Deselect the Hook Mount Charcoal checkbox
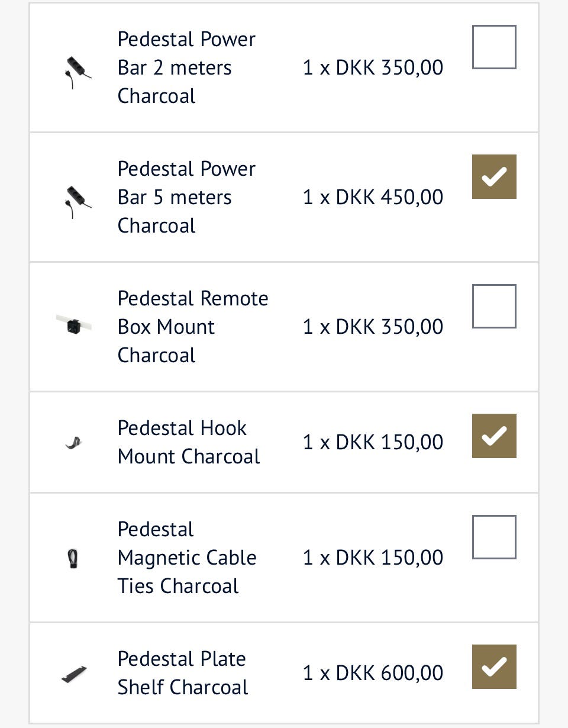The width and height of the screenshot is (568, 728). tap(494, 436)
